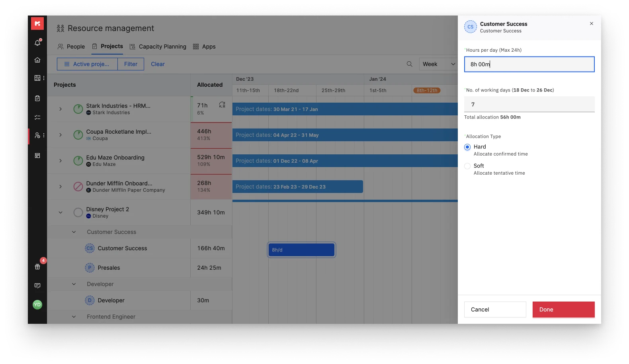This screenshot has width=629, height=364.
Task: Open the Capacity Planning tab
Action: [x=158, y=47]
